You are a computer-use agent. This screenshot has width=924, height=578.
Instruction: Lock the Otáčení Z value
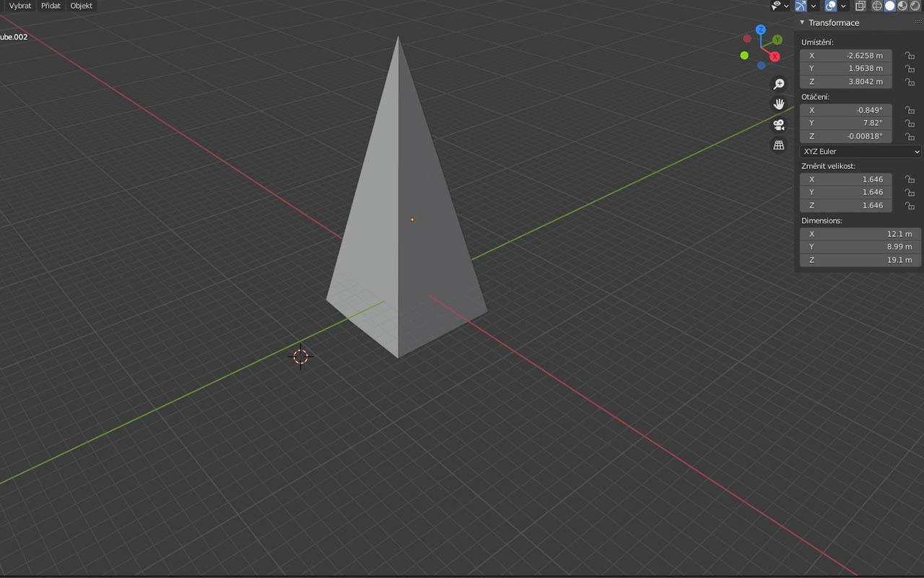click(910, 137)
